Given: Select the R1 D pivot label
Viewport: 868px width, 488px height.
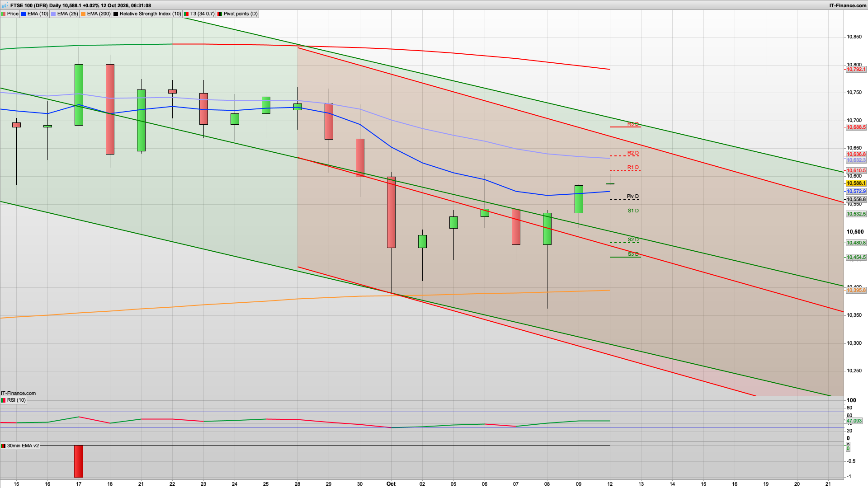Looking at the screenshot, I should [633, 167].
